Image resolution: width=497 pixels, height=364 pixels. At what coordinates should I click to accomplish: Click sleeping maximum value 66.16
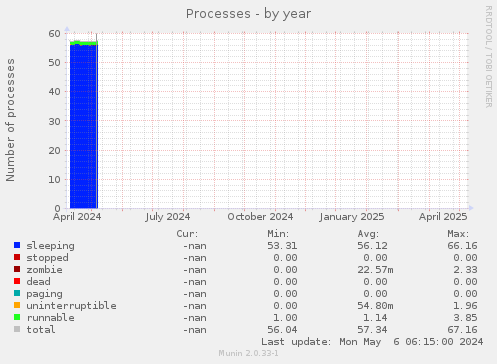(462, 246)
